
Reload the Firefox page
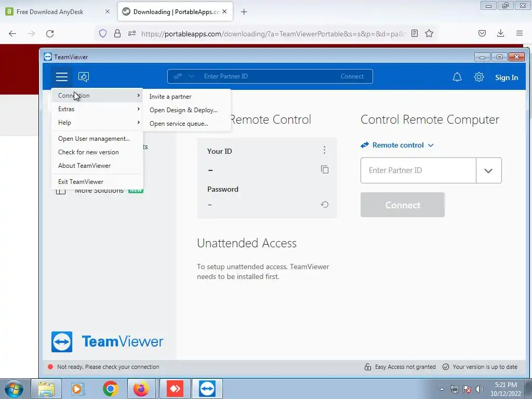pos(50,34)
